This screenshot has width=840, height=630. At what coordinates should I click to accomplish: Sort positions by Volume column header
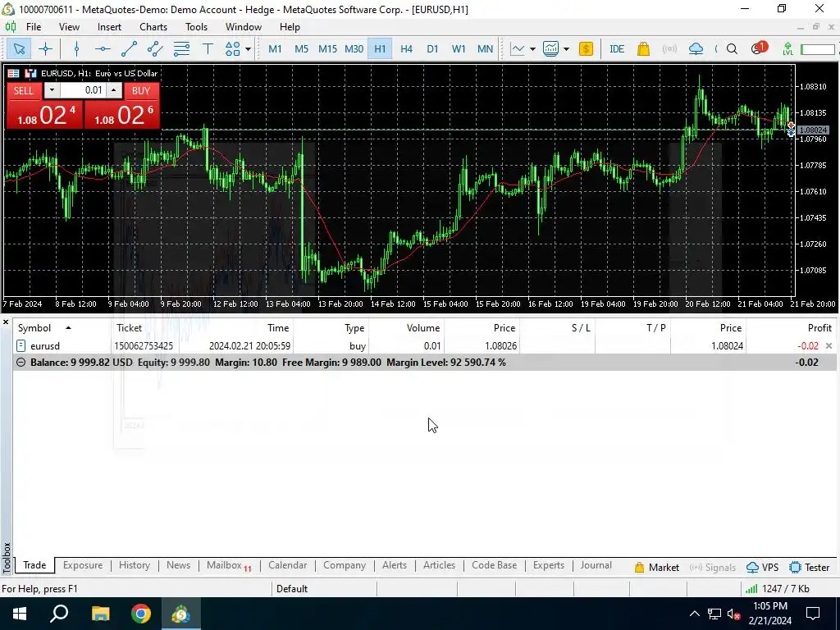(x=422, y=328)
